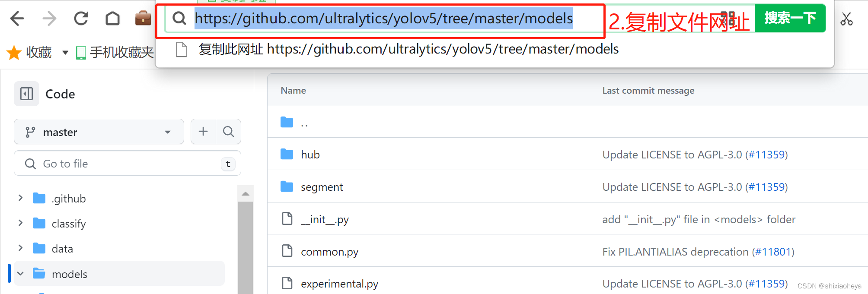Click the experimental.py file icon

coord(287,283)
